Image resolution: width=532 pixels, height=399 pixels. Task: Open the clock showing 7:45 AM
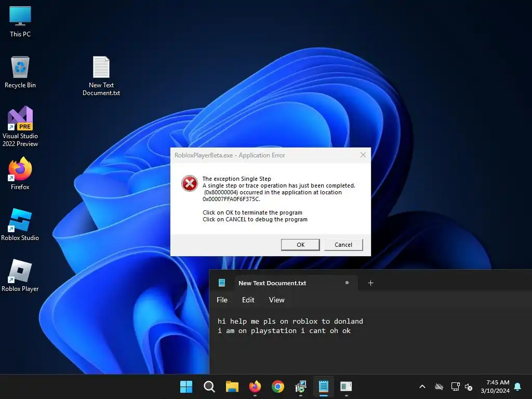tap(495, 387)
